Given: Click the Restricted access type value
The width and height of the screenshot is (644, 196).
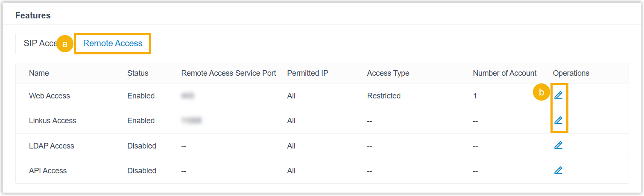Looking at the screenshot, I should [384, 96].
